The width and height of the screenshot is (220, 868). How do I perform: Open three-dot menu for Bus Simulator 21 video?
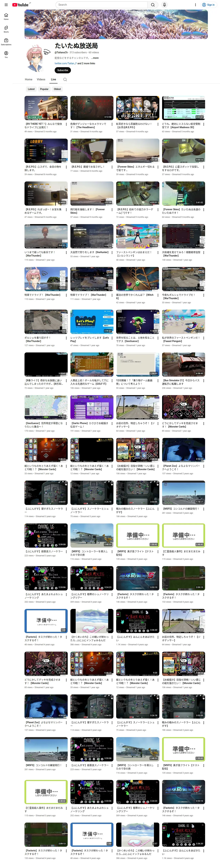[x=204, y=381]
